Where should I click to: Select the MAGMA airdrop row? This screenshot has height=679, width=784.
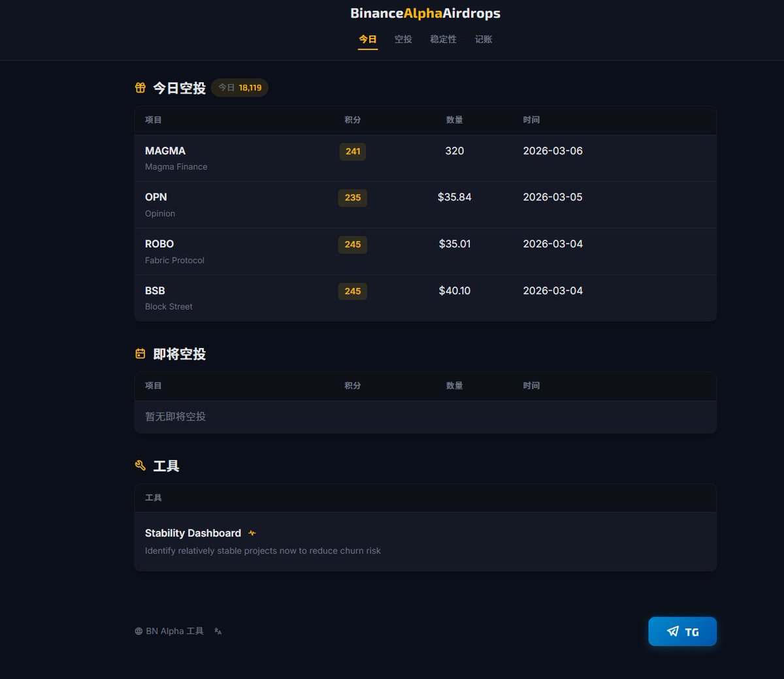click(x=425, y=158)
